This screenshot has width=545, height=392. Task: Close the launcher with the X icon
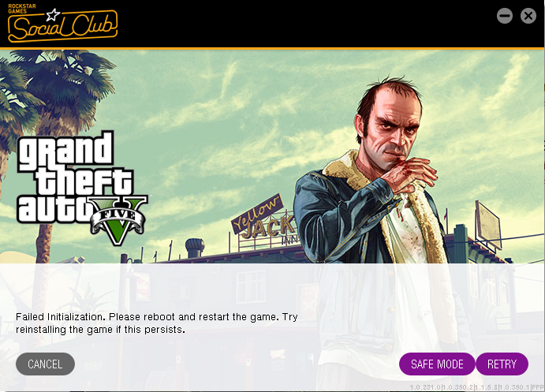click(528, 16)
